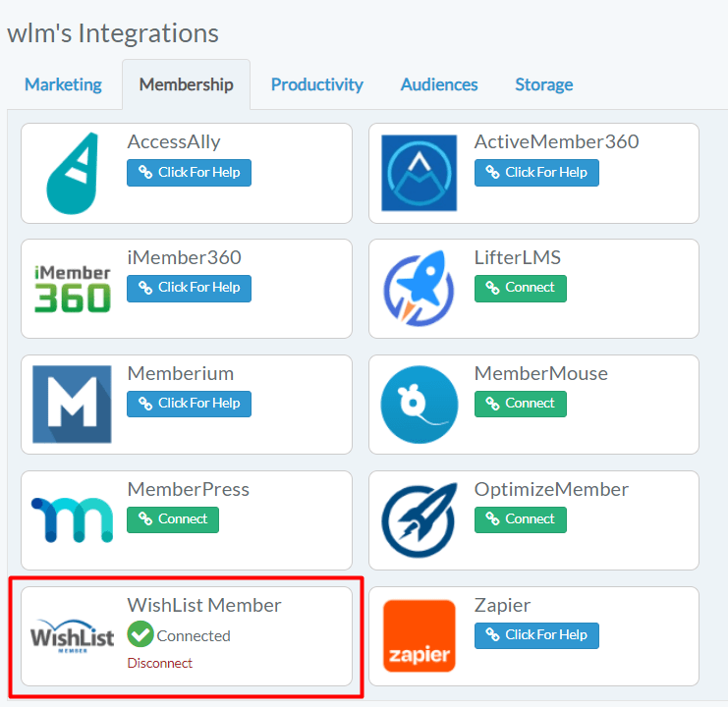This screenshot has width=728, height=707.
Task: Click the AccessAlly title text
Action: [x=174, y=142]
